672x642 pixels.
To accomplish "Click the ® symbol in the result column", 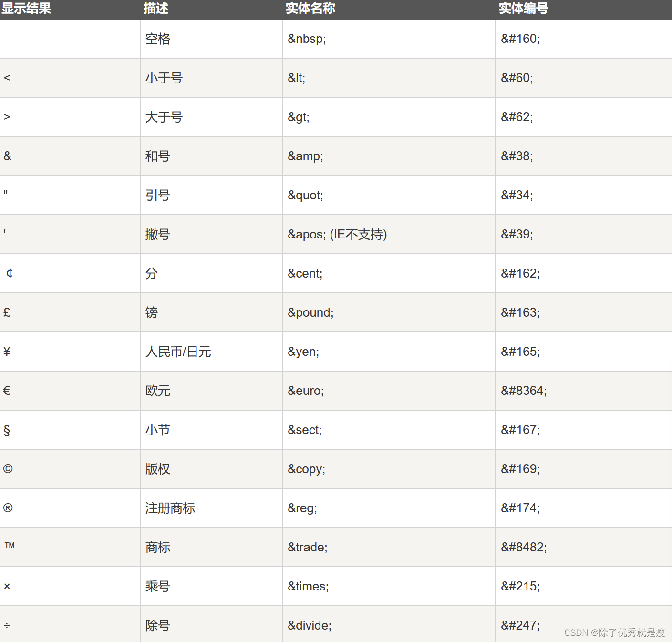I will pyautogui.click(x=8, y=508).
